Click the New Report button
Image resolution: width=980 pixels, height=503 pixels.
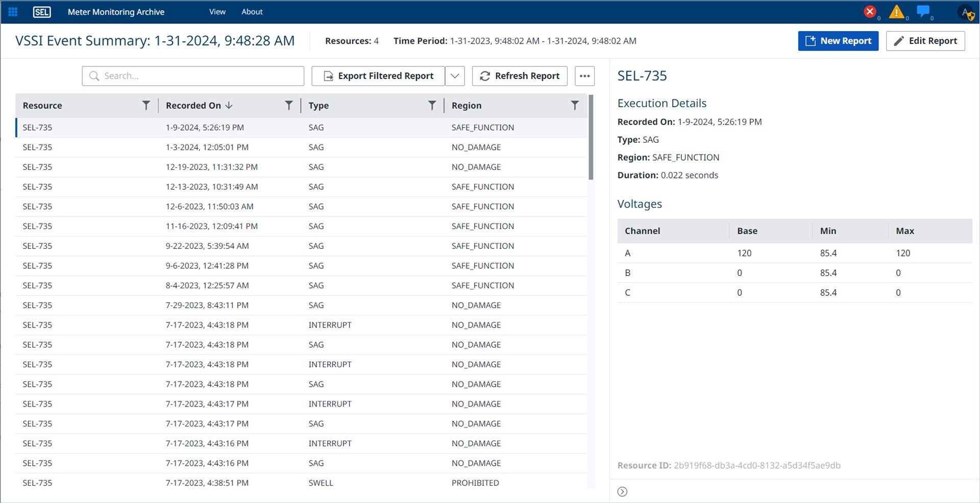pos(838,41)
